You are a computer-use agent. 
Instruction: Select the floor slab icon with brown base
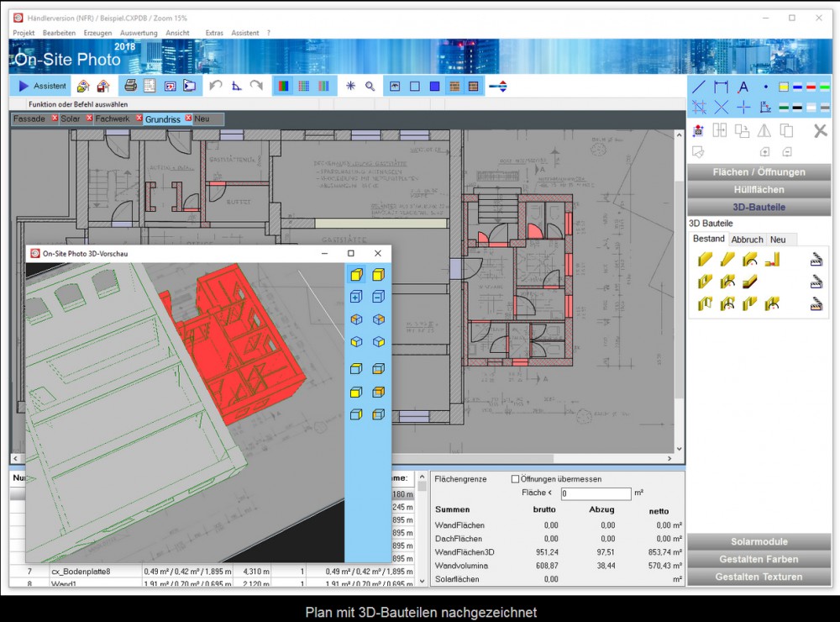749,282
